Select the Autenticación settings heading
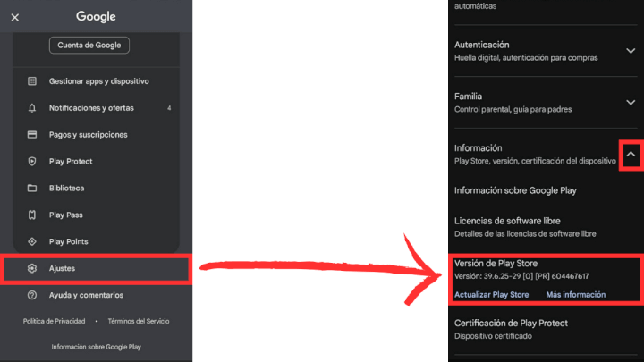 482,45
